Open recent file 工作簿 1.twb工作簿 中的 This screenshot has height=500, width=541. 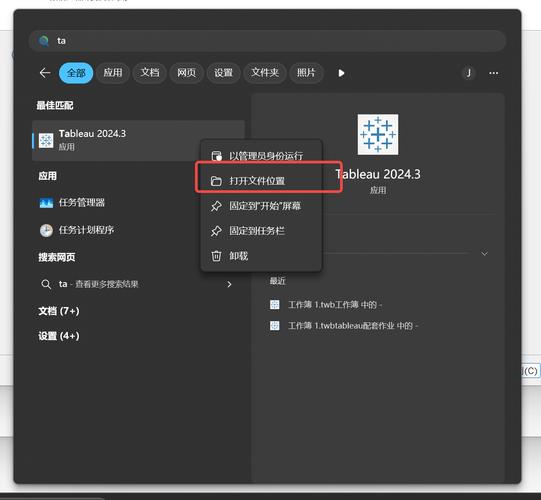335,305
